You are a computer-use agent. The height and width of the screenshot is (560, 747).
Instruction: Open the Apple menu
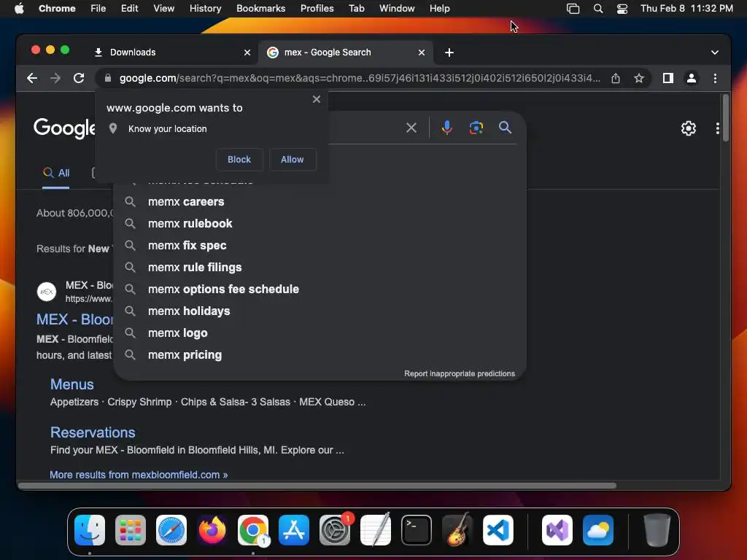coord(19,9)
